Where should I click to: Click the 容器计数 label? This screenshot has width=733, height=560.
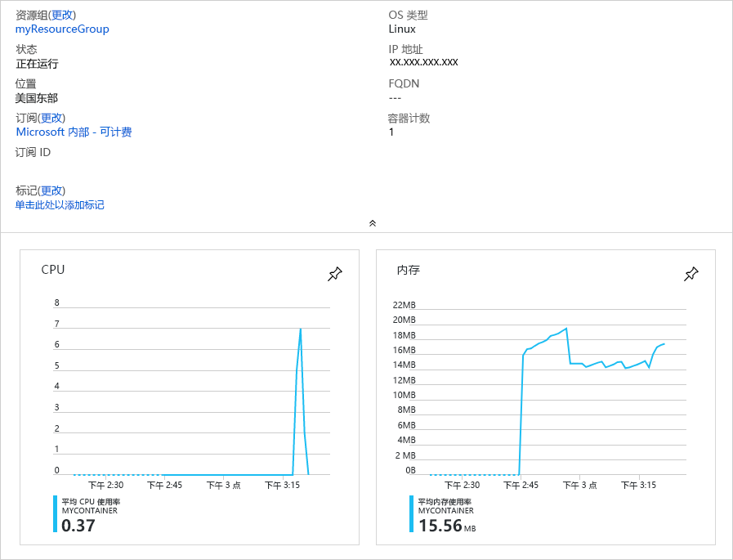coord(409,119)
